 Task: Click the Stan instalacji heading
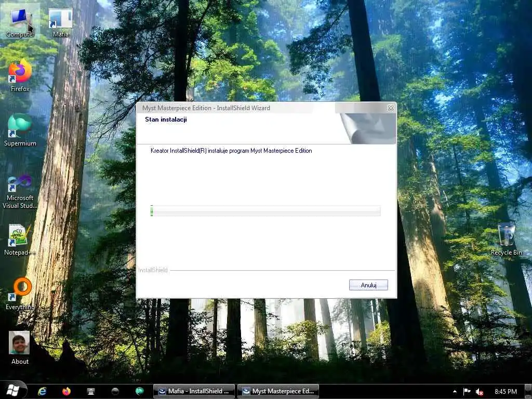tap(166, 119)
